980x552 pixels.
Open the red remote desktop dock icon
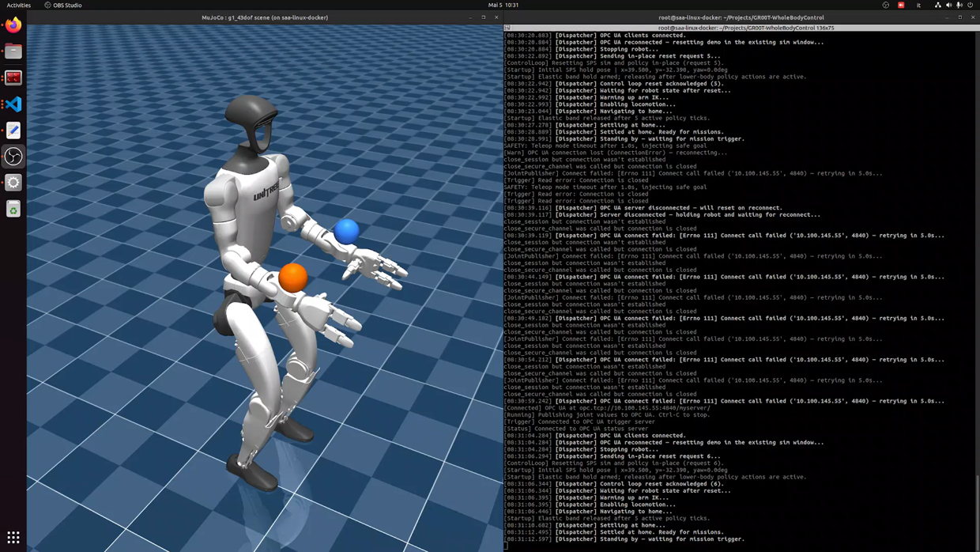point(13,78)
